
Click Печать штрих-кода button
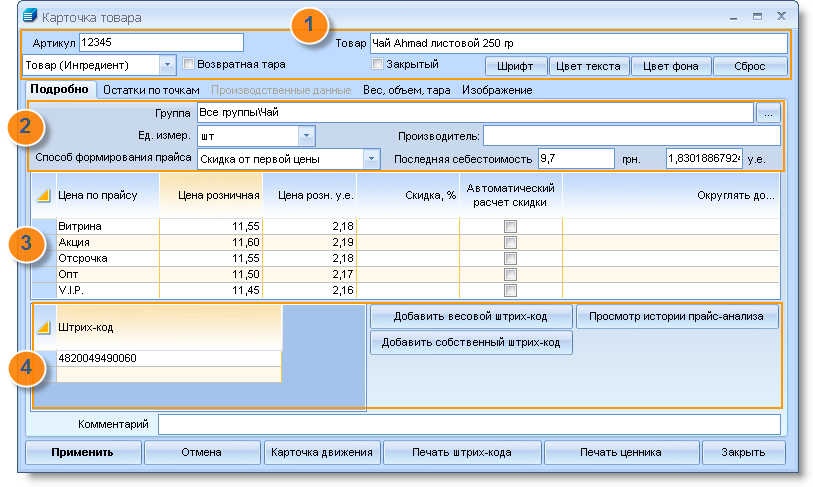click(462, 452)
